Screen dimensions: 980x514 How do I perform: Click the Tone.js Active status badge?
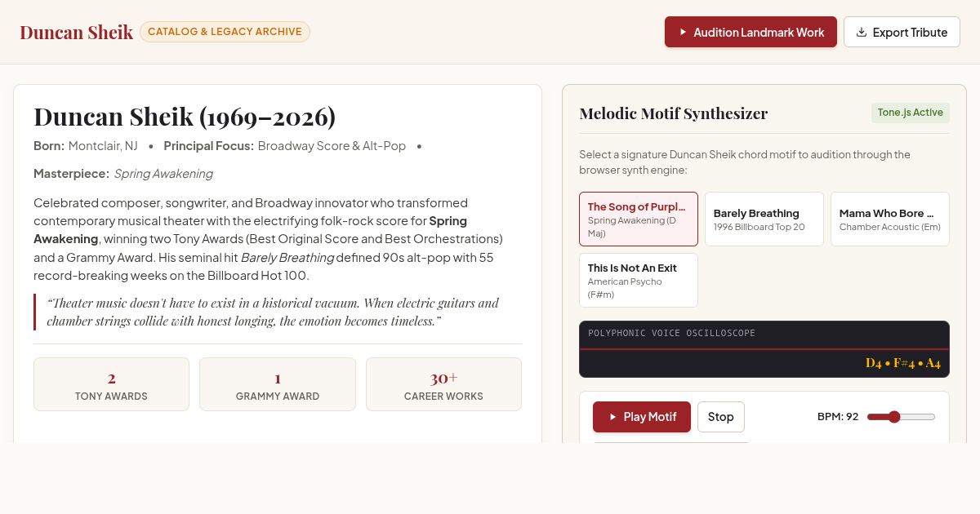(x=911, y=113)
